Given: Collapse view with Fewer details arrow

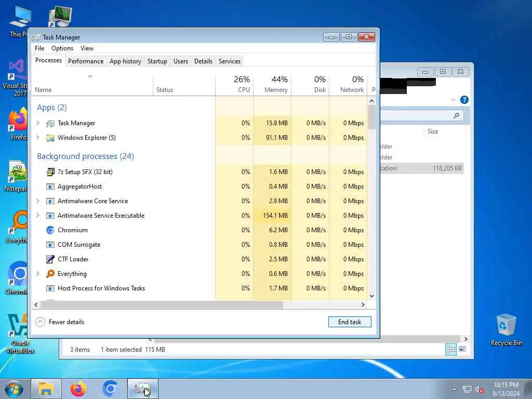Looking at the screenshot, I should 40,322.
